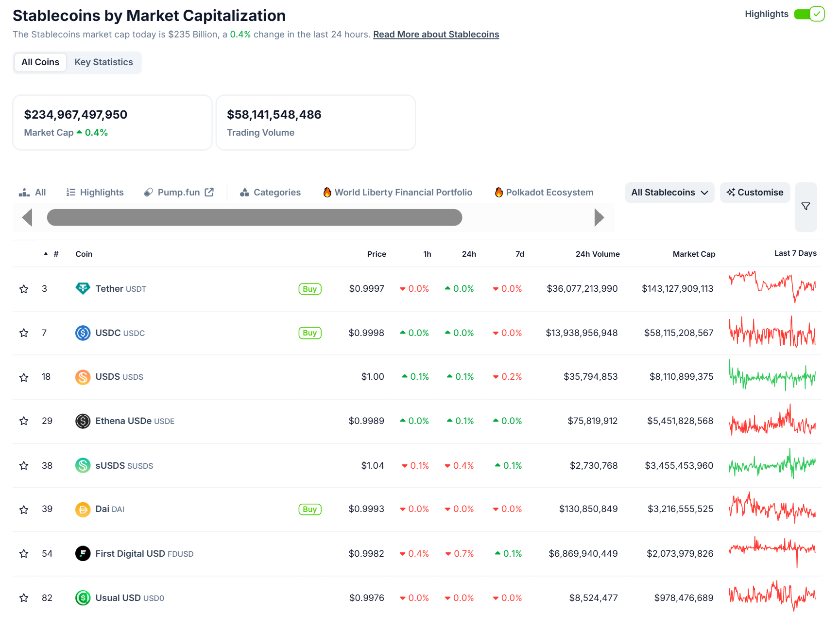840x617 pixels.
Task: Click the scroll left arrow
Action: click(27, 217)
